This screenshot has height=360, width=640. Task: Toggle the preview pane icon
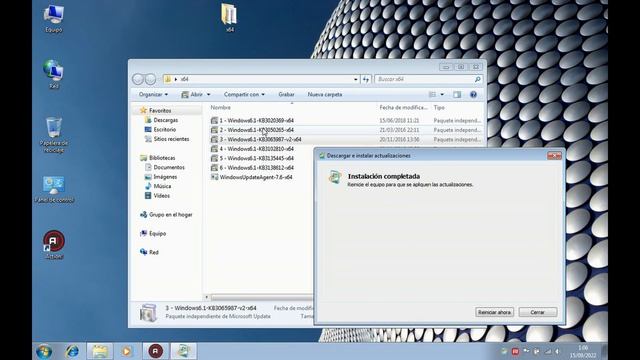tap(457, 95)
